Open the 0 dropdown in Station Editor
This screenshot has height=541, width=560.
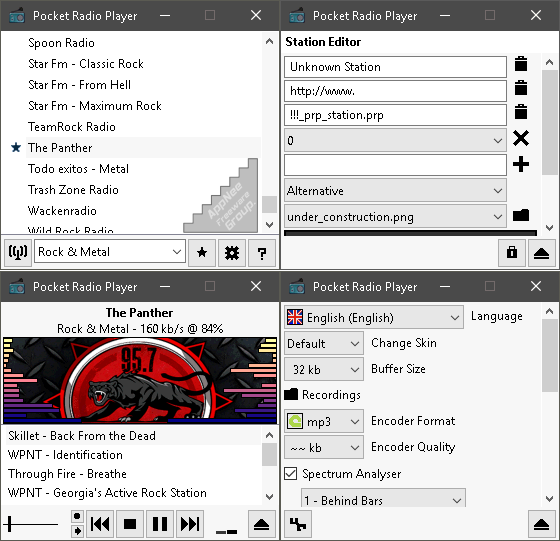[x=395, y=140]
